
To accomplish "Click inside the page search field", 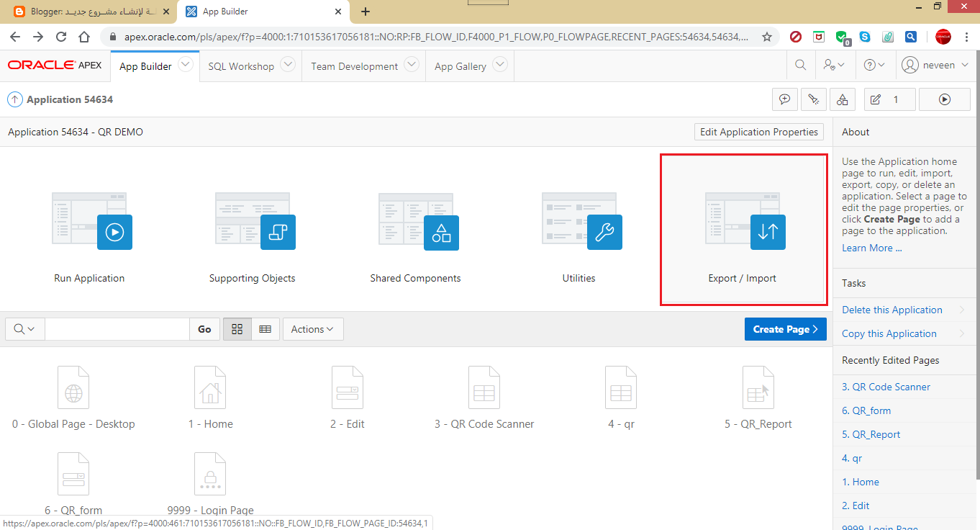I will [115, 329].
